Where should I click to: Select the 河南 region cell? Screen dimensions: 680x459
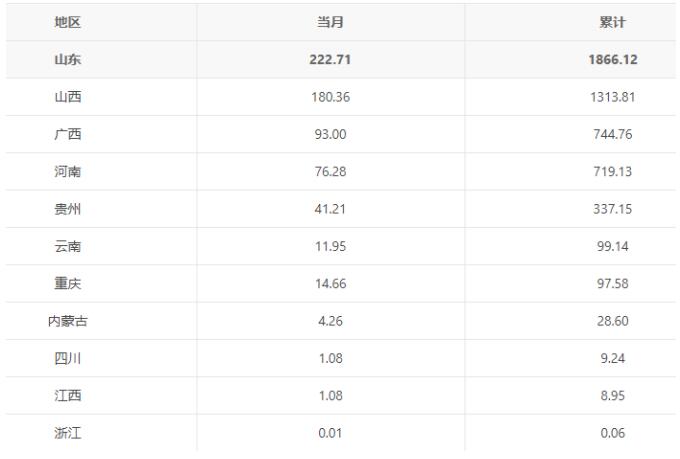pos(68,171)
